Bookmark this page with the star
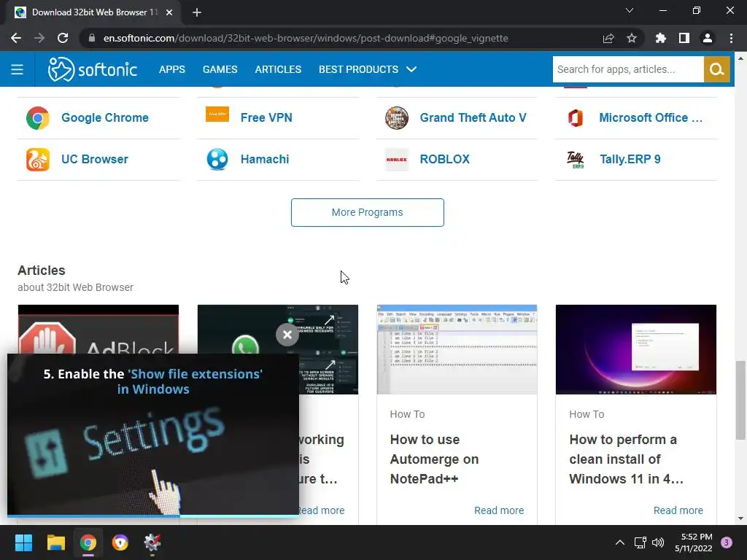Screen dimensions: 747x560 tap(632, 38)
